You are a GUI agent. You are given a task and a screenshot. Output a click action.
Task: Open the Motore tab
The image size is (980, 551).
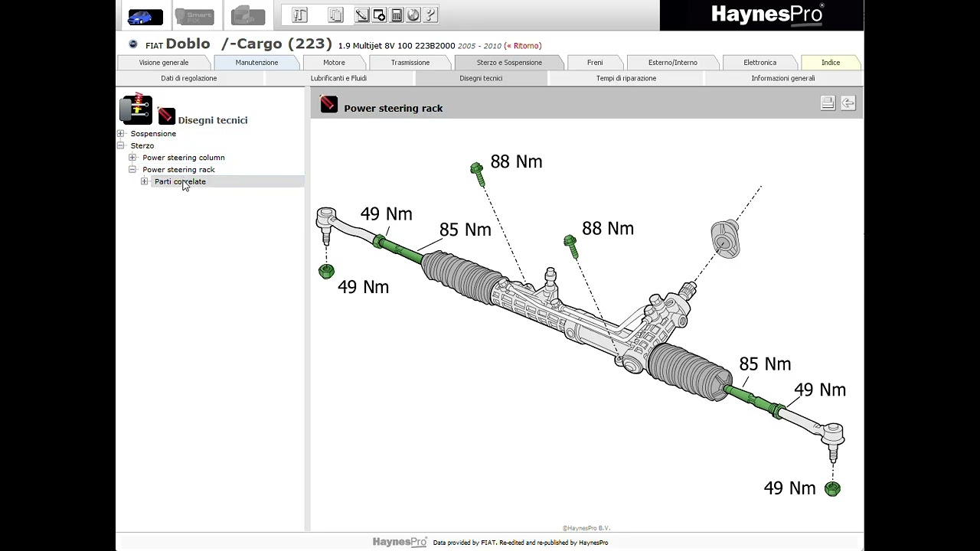click(334, 63)
